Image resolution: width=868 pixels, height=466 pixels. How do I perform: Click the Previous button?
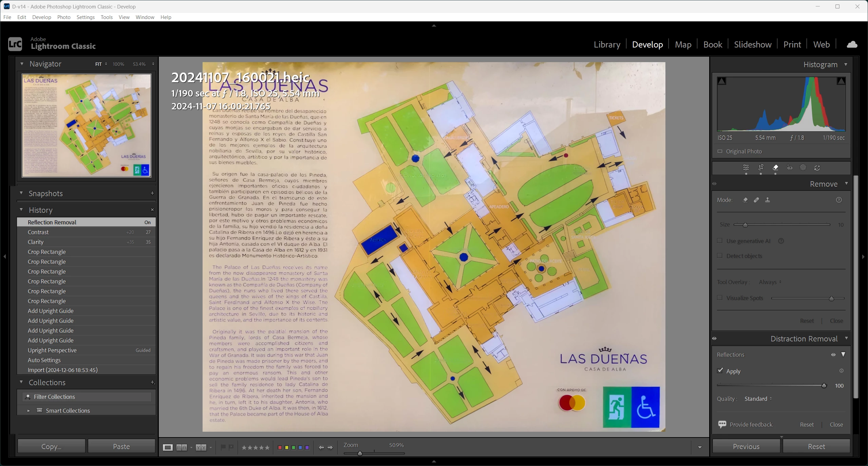coord(746,446)
